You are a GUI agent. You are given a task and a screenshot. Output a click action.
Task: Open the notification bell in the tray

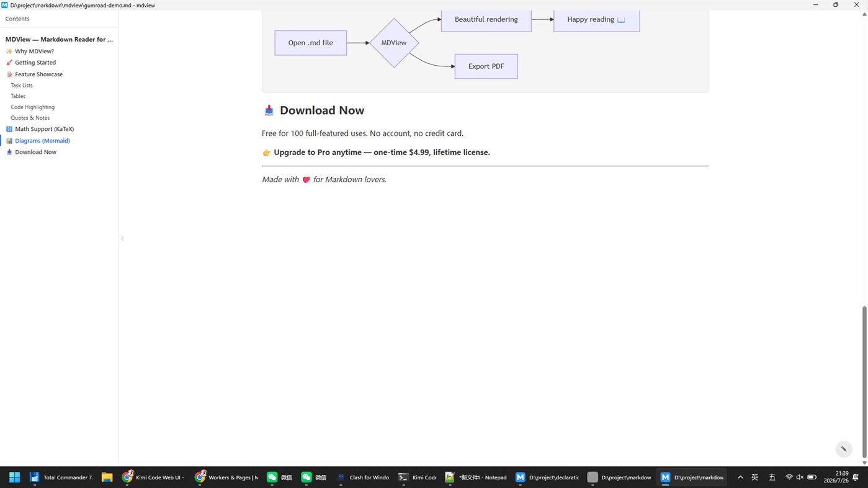point(856,477)
